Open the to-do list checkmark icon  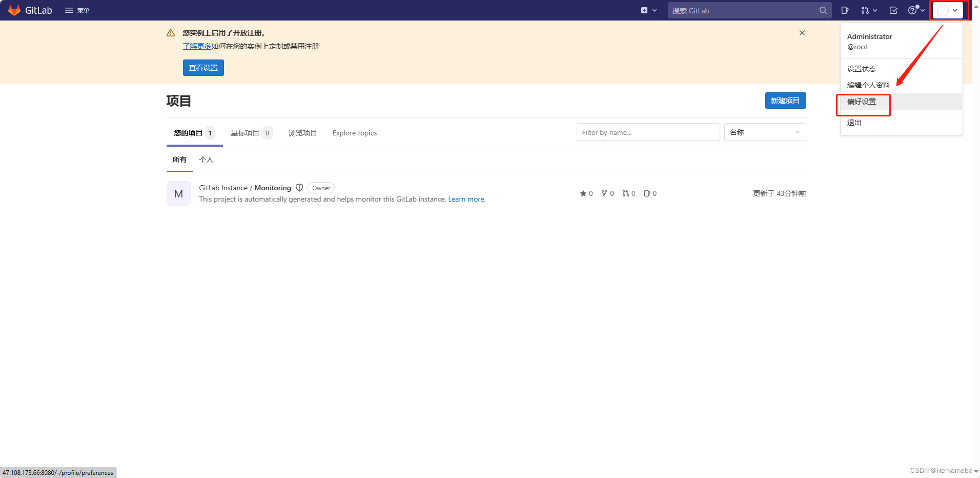pos(893,10)
